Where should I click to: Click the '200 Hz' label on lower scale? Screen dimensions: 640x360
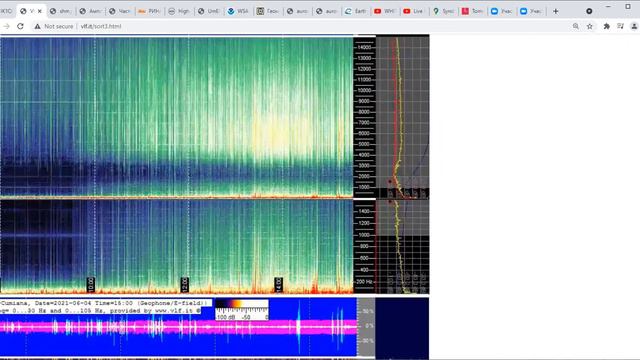pos(364,282)
